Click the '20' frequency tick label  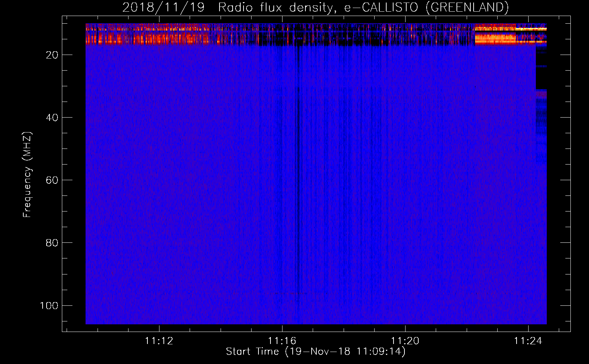(52, 55)
